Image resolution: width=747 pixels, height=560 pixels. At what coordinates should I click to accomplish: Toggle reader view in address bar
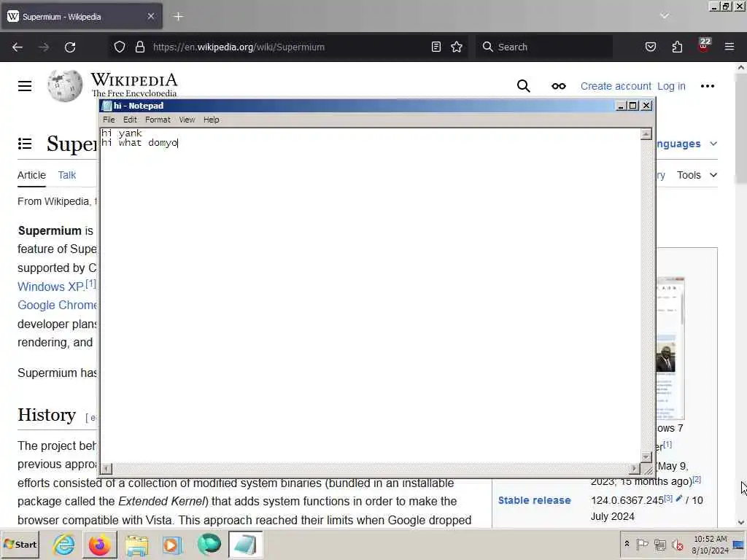point(436,47)
